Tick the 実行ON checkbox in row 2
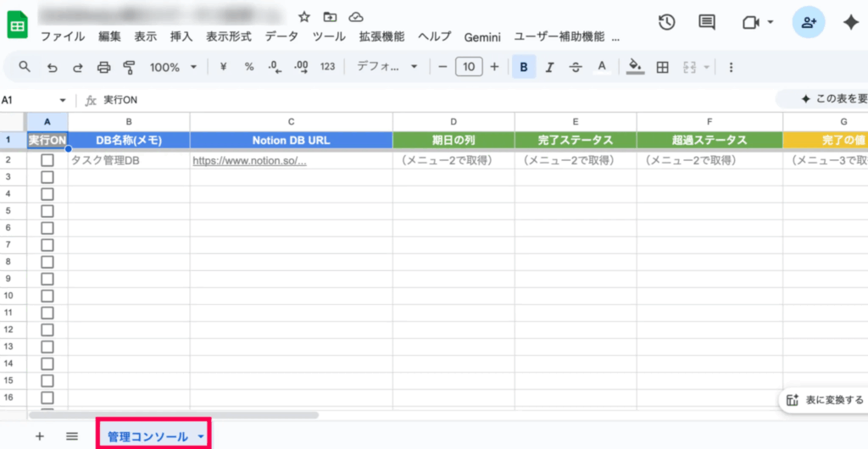868x449 pixels. [x=47, y=159]
